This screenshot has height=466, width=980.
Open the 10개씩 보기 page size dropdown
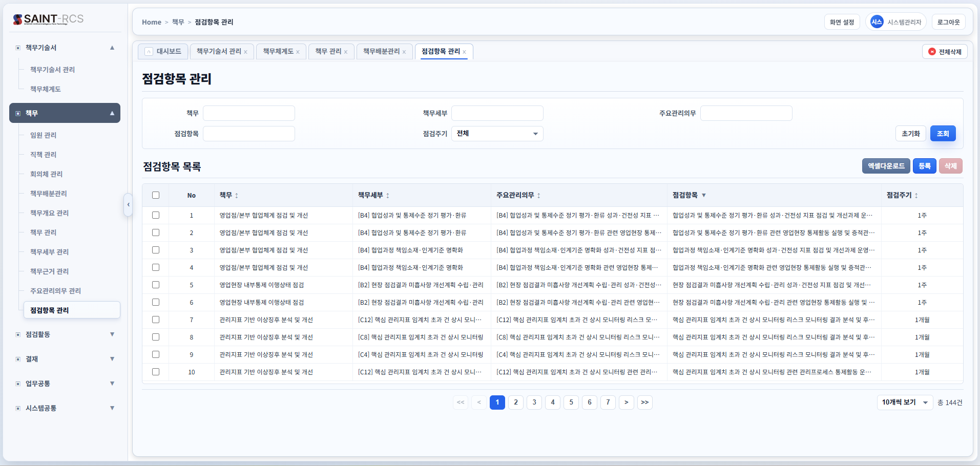[x=905, y=403]
